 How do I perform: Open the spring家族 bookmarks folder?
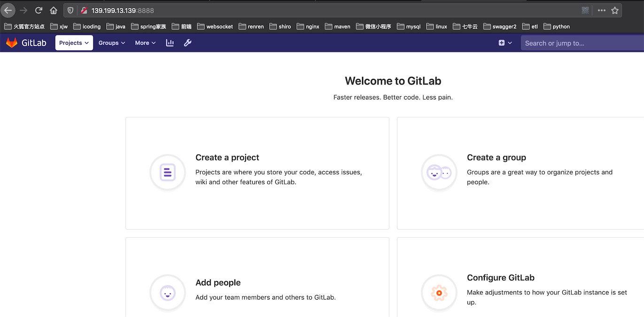(x=148, y=27)
